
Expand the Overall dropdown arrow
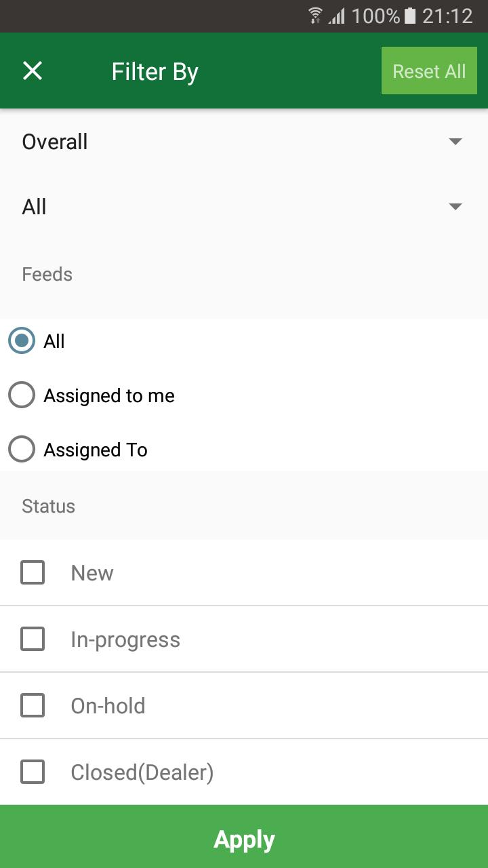pos(455,142)
